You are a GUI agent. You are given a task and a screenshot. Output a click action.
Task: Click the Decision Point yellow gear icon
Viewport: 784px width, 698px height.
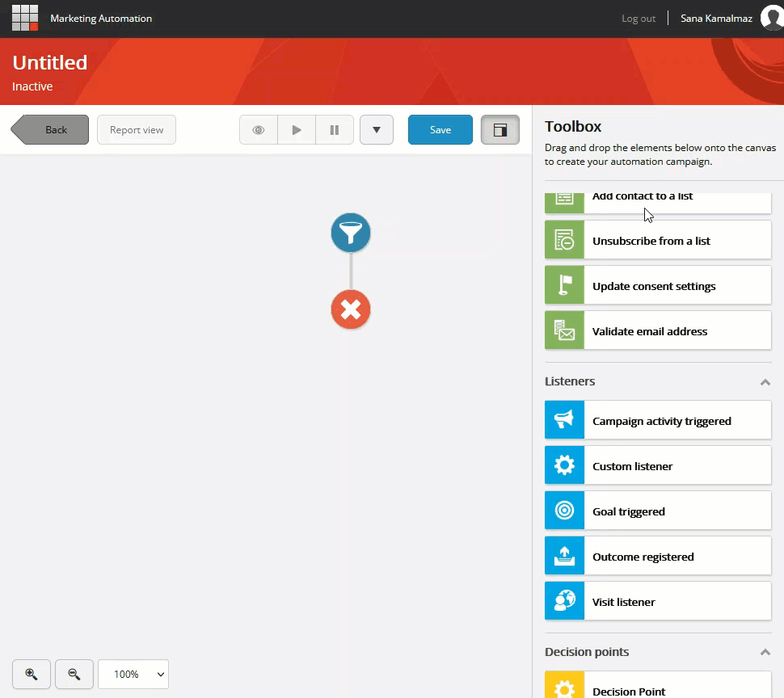tap(564, 684)
